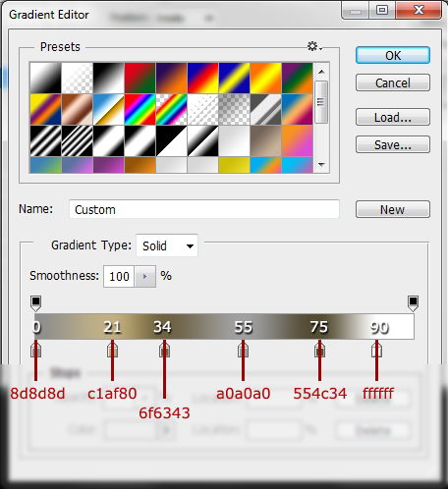Viewport: 448px width, 489px height.
Task: Click the Cancel button
Action: pyautogui.click(x=393, y=82)
